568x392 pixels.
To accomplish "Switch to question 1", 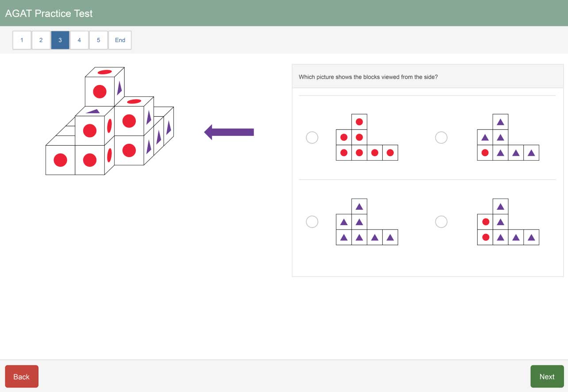I will (x=22, y=40).
